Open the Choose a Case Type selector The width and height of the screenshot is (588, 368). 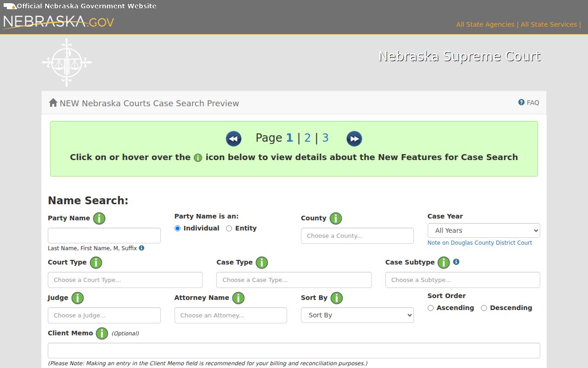[294, 280]
